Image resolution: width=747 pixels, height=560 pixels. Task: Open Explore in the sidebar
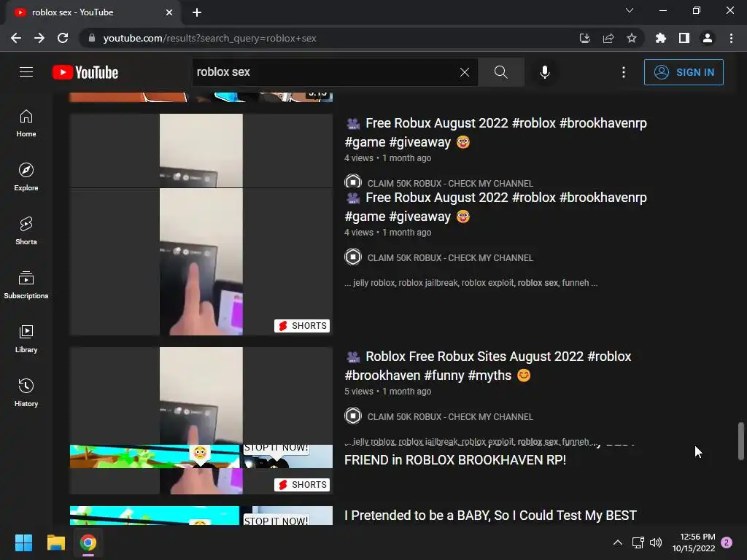coord(26,177)
